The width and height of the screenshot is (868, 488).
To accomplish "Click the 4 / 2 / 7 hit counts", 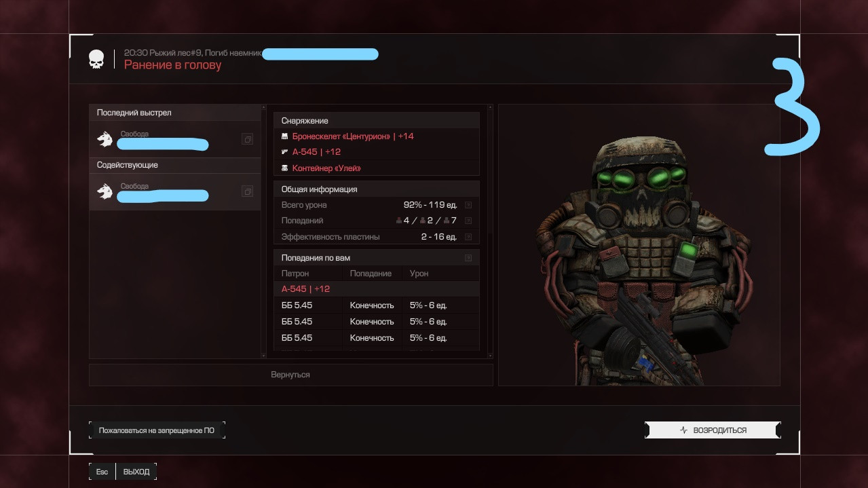I will pyautogui.click(x=427, y=221).
